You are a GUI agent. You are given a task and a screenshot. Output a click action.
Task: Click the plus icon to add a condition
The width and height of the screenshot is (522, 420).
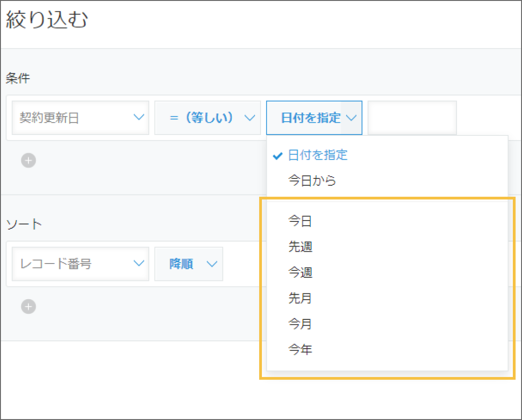tap(28, 161)
